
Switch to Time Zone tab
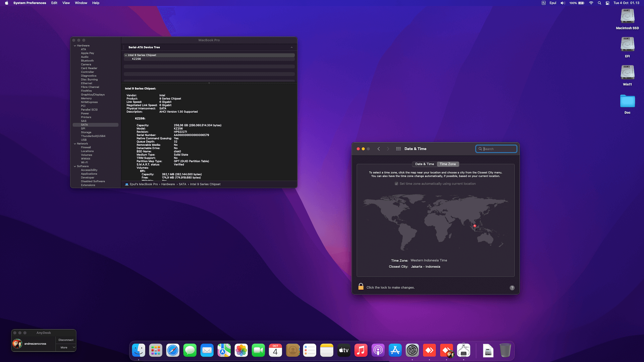click(x=448, y=164)
